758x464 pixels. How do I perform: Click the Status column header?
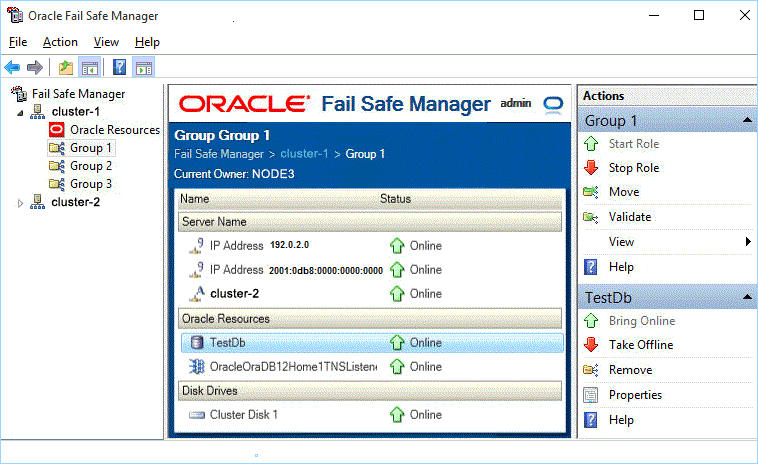coord(395,199)
